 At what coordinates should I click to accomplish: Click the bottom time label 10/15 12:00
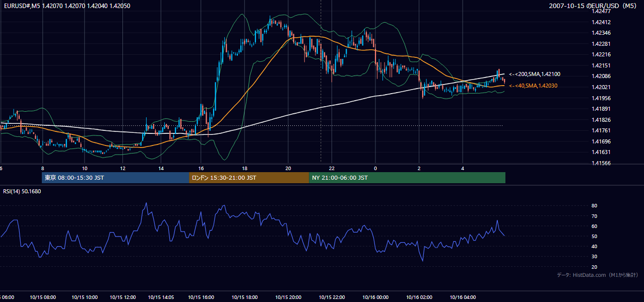click(x=122, y=297)
